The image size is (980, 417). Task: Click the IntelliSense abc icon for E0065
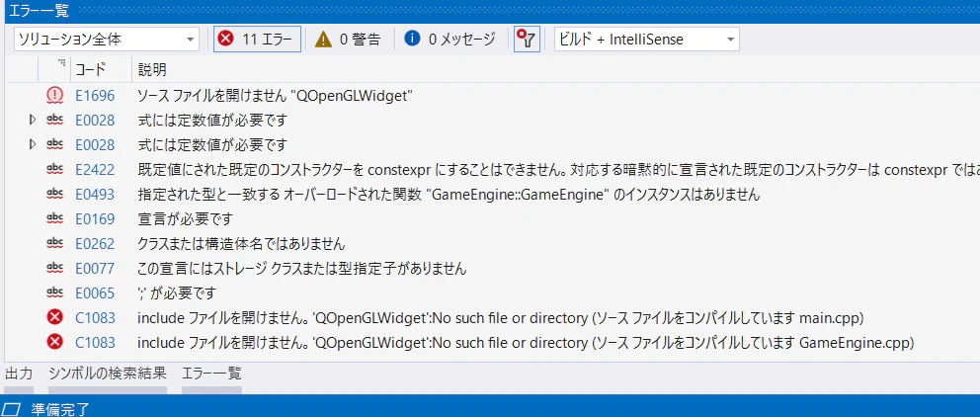click(55, 293)
